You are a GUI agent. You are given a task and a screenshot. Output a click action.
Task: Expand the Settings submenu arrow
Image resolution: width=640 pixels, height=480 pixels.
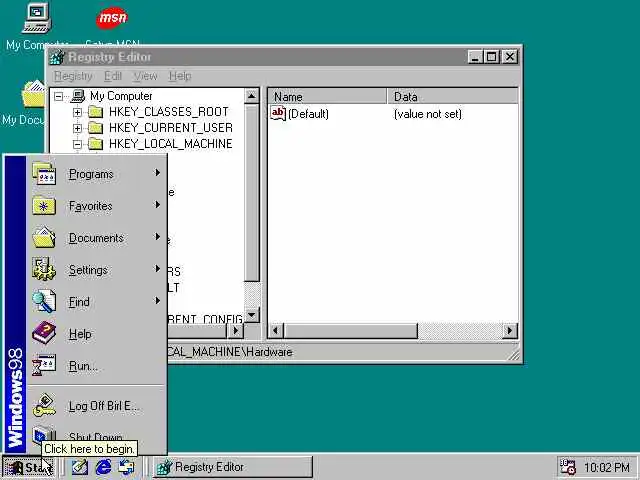tap(158, 269)
